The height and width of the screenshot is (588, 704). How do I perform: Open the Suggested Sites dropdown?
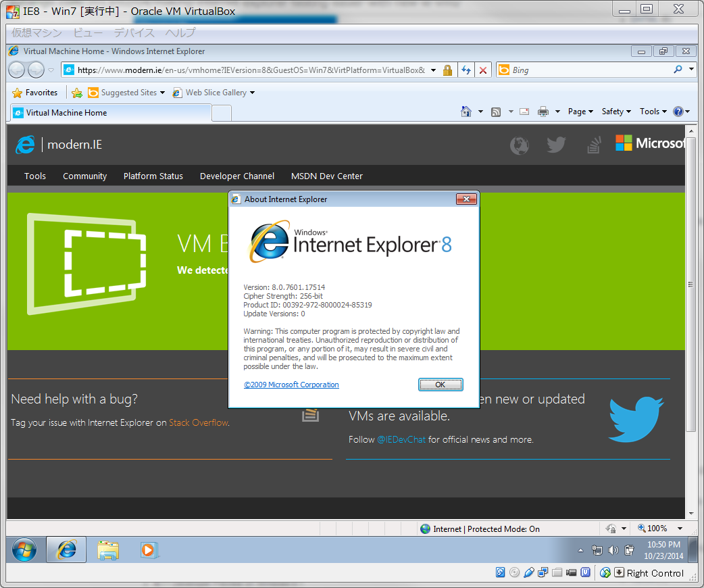(x=163, y=93)
